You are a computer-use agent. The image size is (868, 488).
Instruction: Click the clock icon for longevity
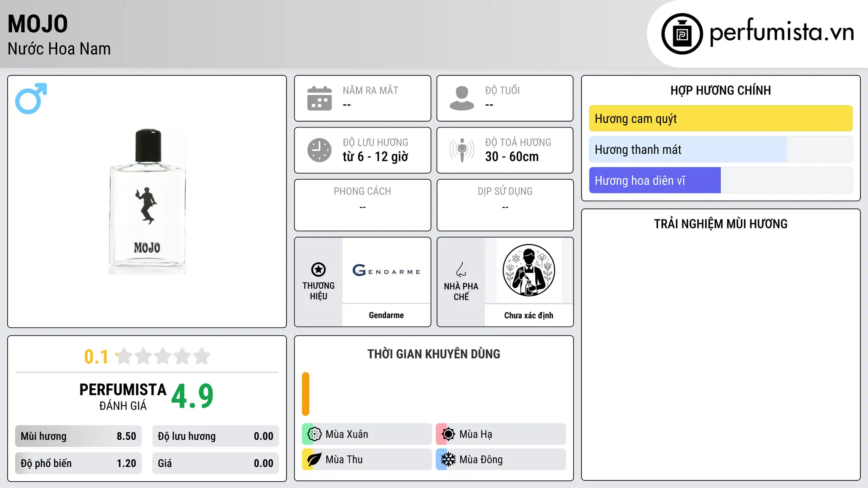(x=320, y=150)
